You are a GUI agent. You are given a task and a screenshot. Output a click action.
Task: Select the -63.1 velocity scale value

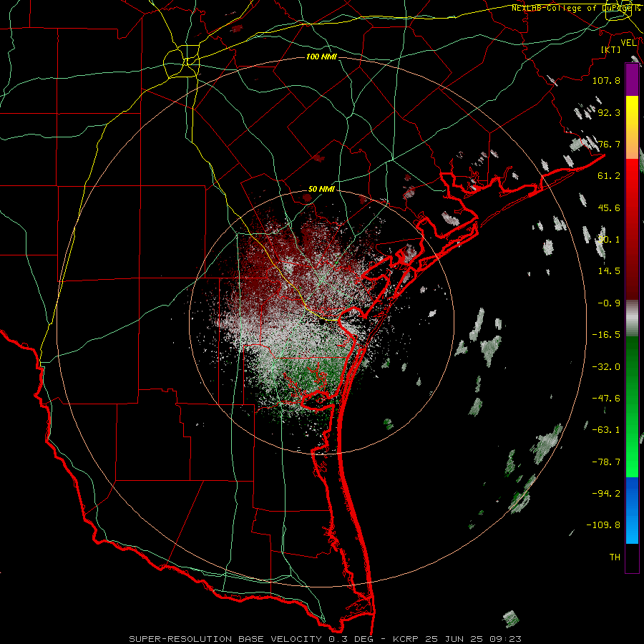(606, 430)
